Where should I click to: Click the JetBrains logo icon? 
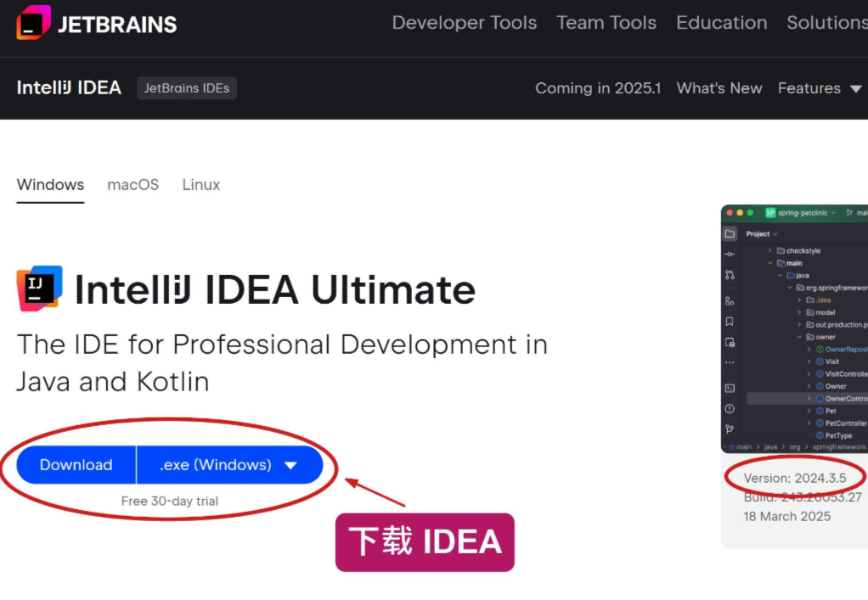tap(34, 23)
